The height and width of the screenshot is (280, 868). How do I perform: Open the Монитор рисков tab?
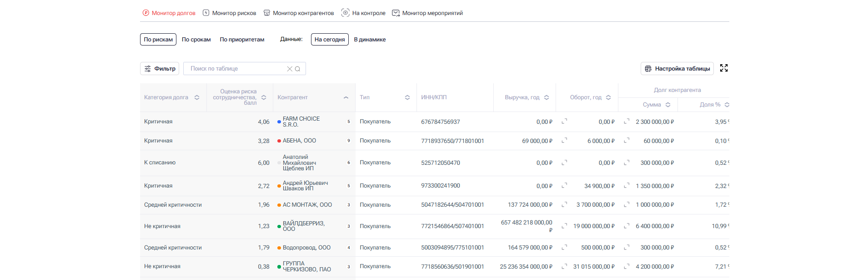230,13
